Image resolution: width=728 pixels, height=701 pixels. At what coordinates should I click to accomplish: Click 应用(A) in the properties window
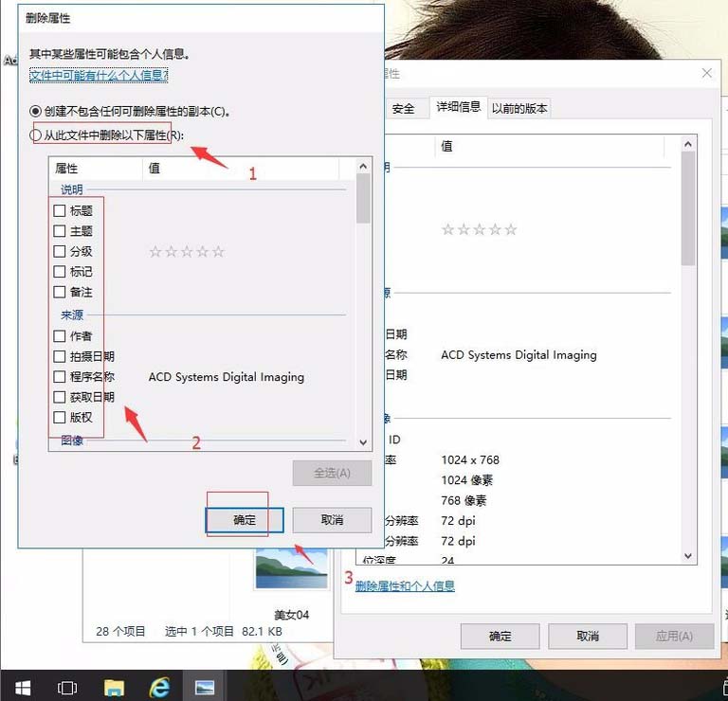click(674, 636)
